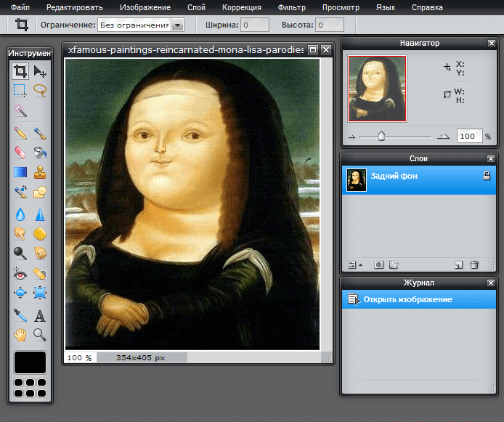Select the Hand pan tool

point(20,335)
